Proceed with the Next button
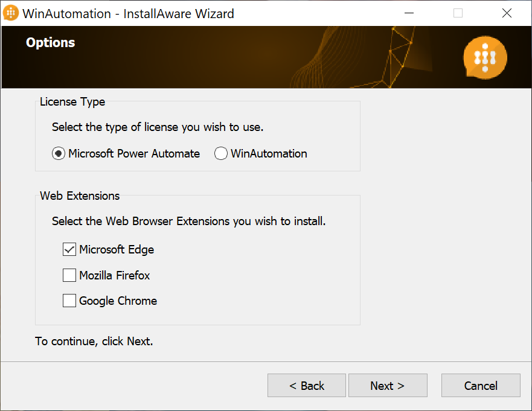This screenshot has width=532, height=411. [388, 386]
